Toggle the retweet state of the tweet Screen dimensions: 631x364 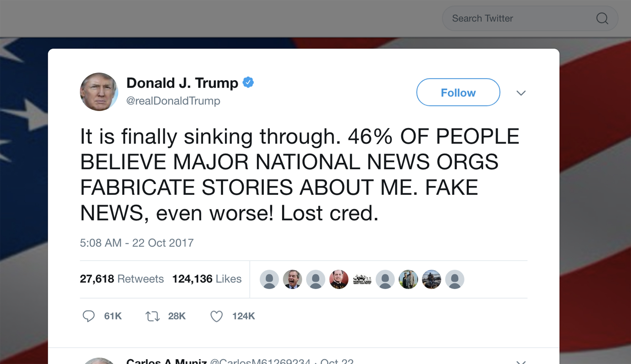click(153, 316)
